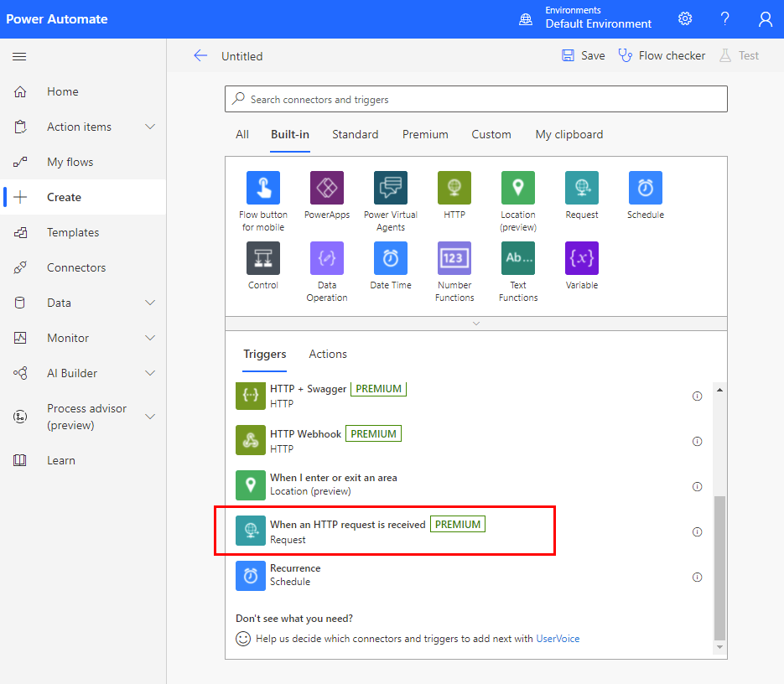The width and height of the screenshot is (784, 684).
Task: Select the Text Functions connector
Action: (x=518, y=258)
